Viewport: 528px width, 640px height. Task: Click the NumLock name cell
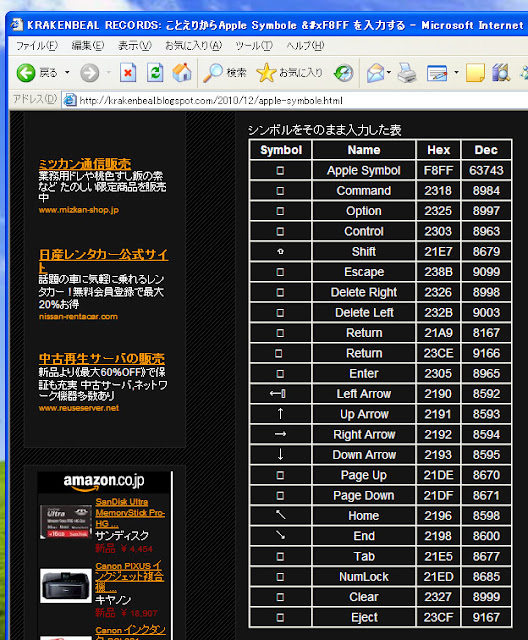(364, 577)
